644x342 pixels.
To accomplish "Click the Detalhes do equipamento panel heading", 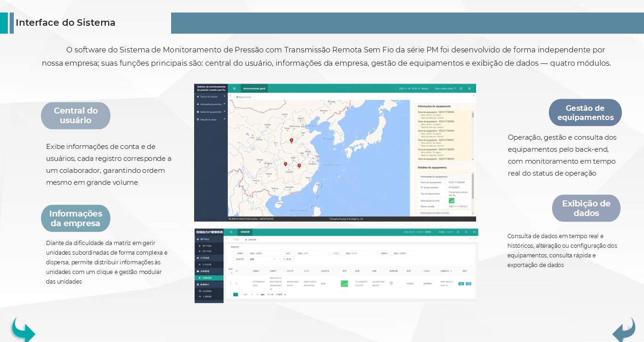I will [432, 167].
